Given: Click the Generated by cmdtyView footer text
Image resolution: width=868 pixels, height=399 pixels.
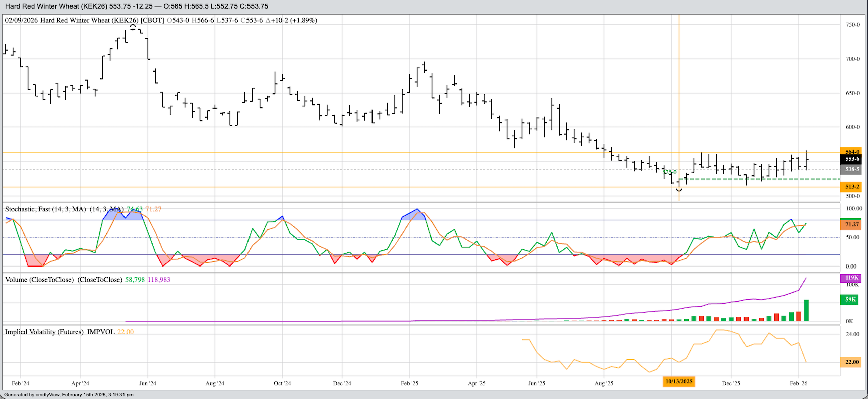Looking at the screenshot, I should coord(69,395).
